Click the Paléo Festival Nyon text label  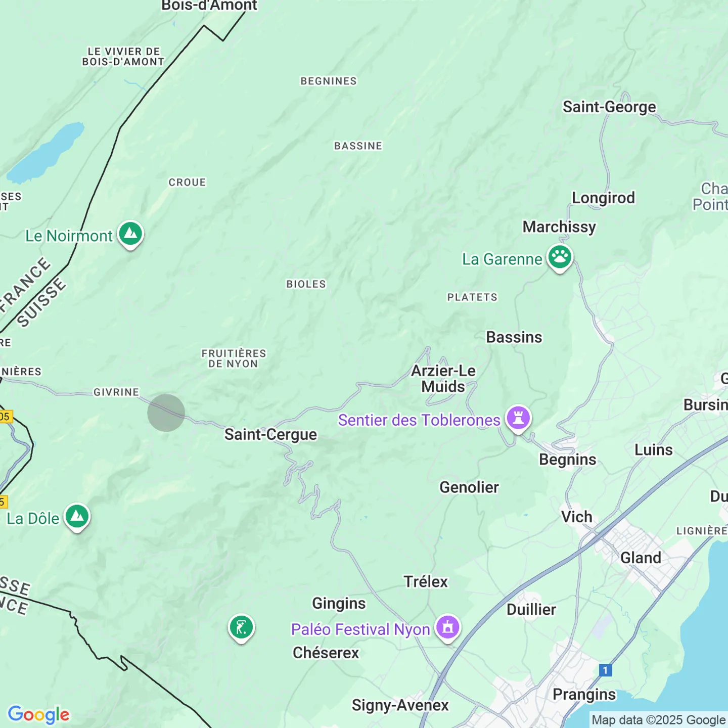click(x=360, y=629)
